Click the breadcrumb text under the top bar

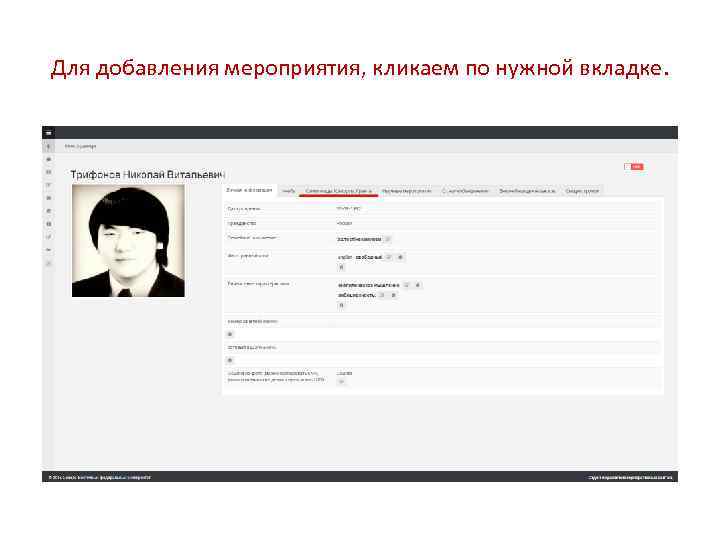coord(80,146)
